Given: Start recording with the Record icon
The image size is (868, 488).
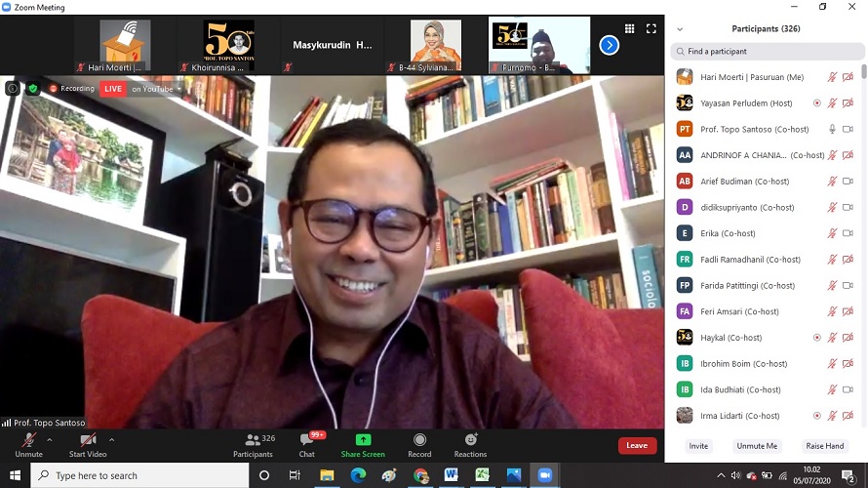Looking at the screenshot, I should (x=419, y=441).
